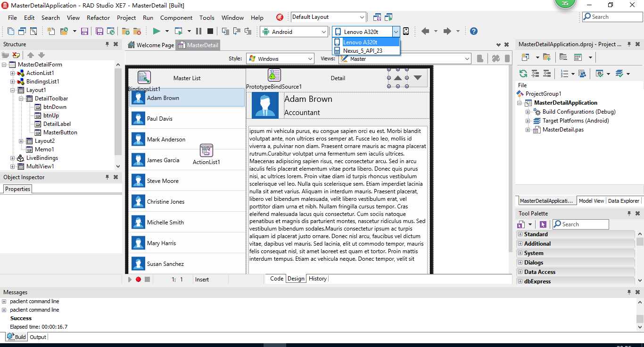Open the Component menu

point(175,17)
